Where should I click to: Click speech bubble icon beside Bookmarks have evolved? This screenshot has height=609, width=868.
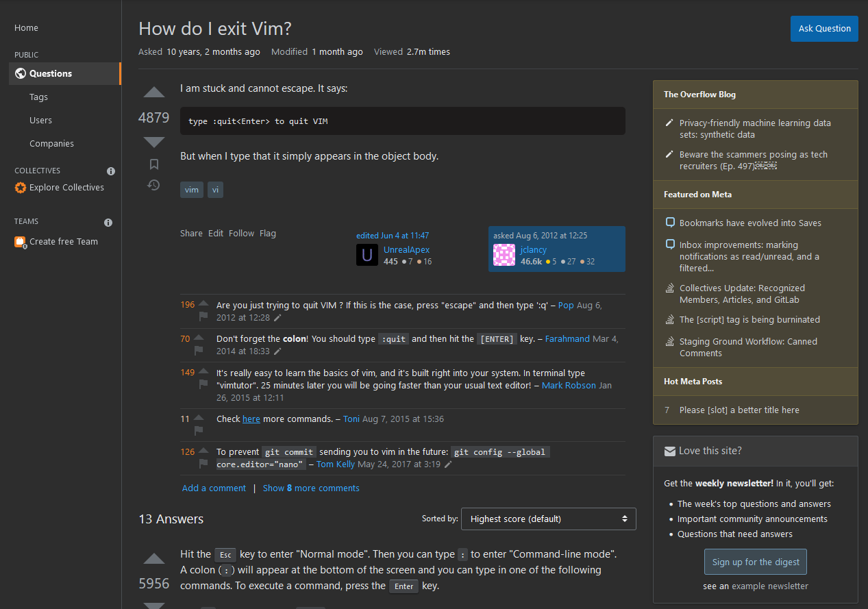coord(670,223)
